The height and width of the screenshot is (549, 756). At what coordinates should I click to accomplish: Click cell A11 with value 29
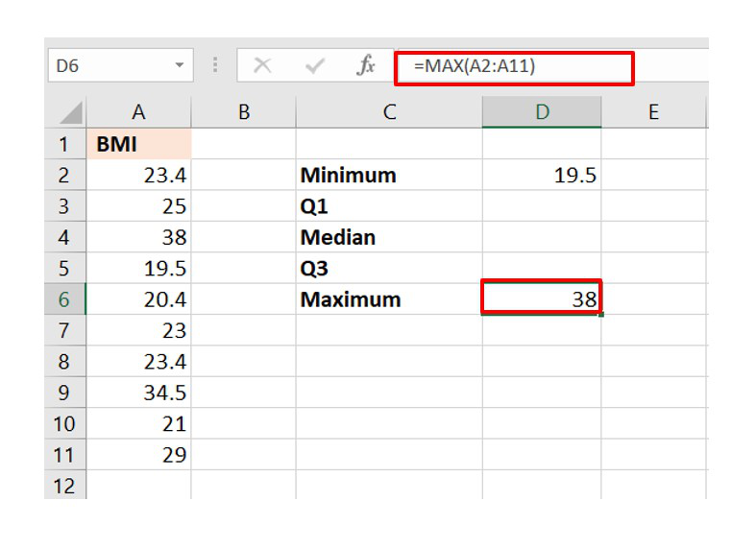pos(139,455)
